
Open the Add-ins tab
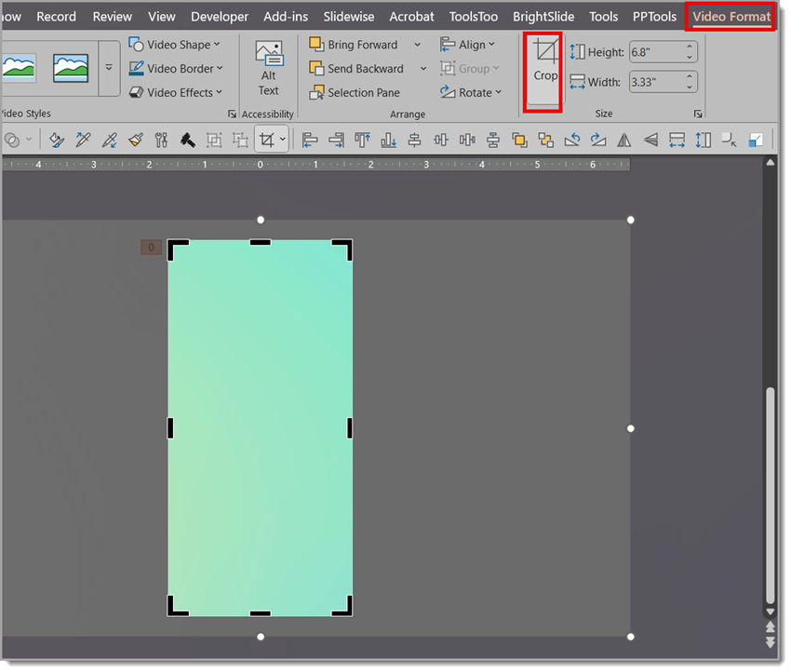tap(286, 17)
